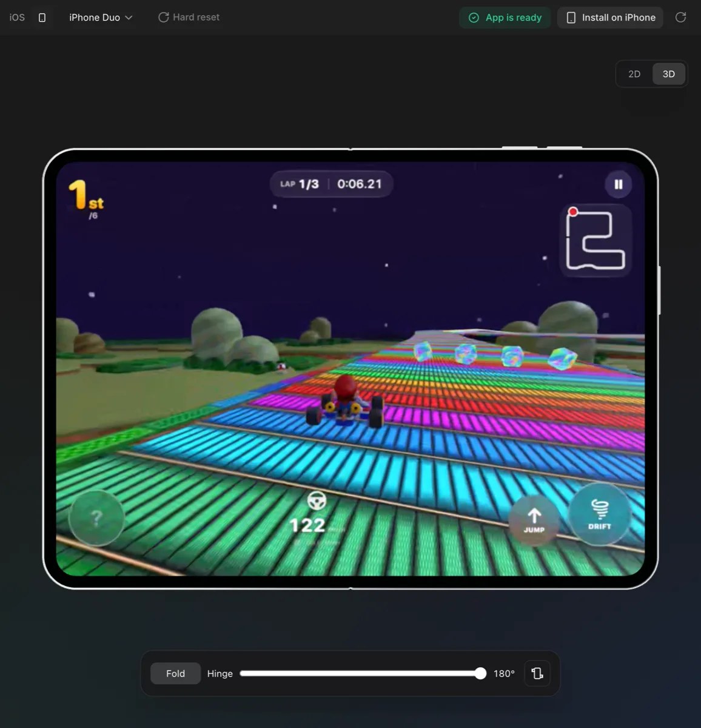Click the iOS platform label
The image size is (701, 728).
[x=17, y=18]
